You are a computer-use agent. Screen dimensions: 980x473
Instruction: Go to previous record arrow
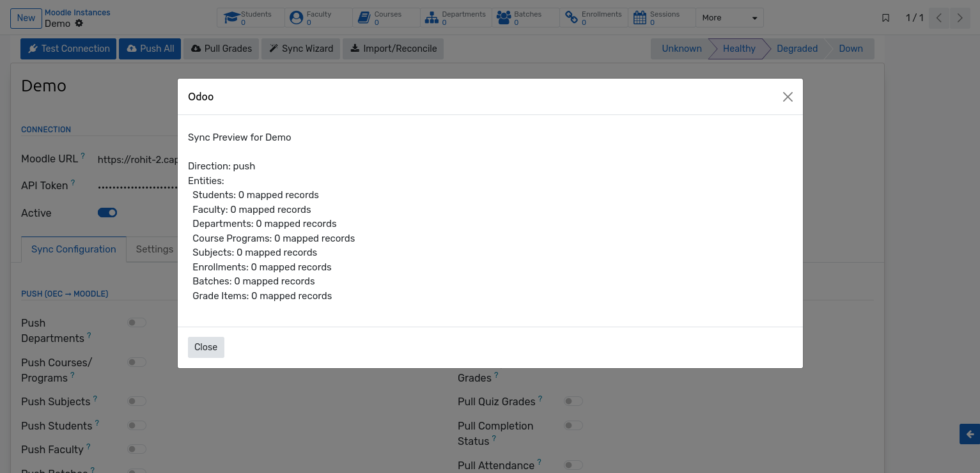coord(939,18)
